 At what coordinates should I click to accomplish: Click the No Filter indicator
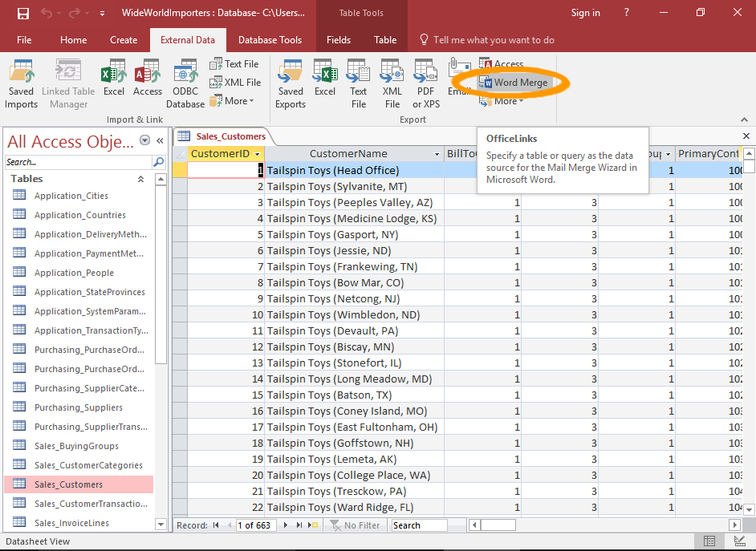(x=355, y=525)
